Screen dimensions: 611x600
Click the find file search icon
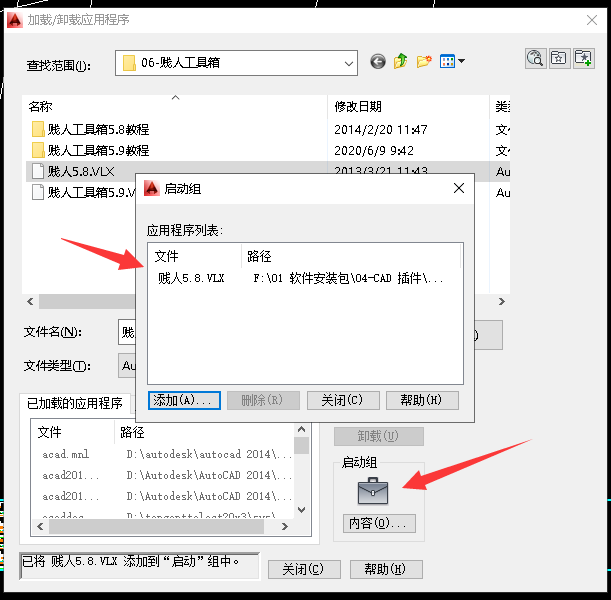tap(535, 58)
